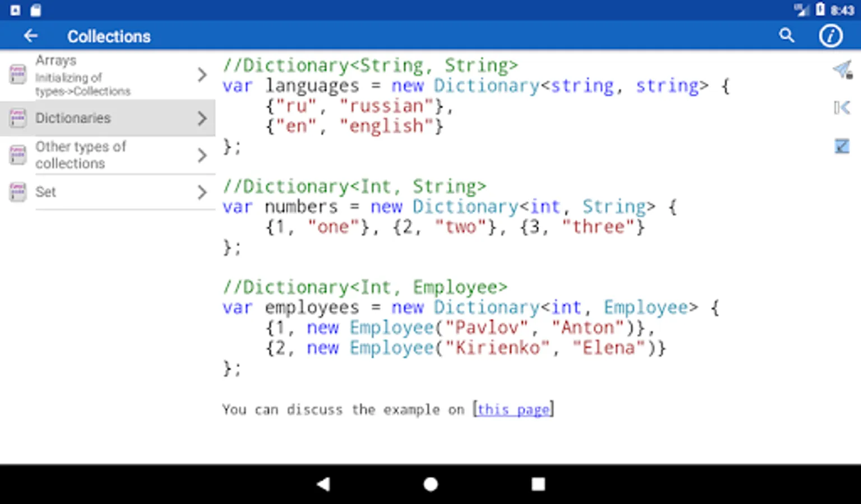
Task: Tap the battery icon in status bar
Action: pos(820,10)
